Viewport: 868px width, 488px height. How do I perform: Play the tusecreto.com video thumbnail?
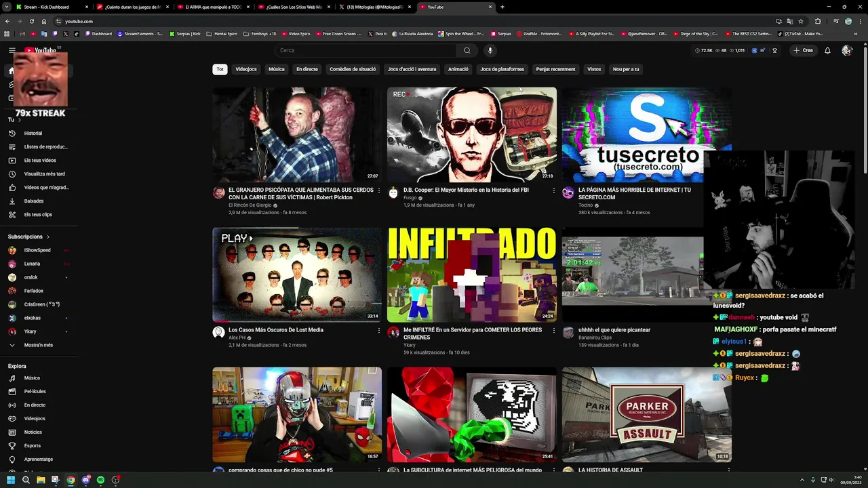646,135
